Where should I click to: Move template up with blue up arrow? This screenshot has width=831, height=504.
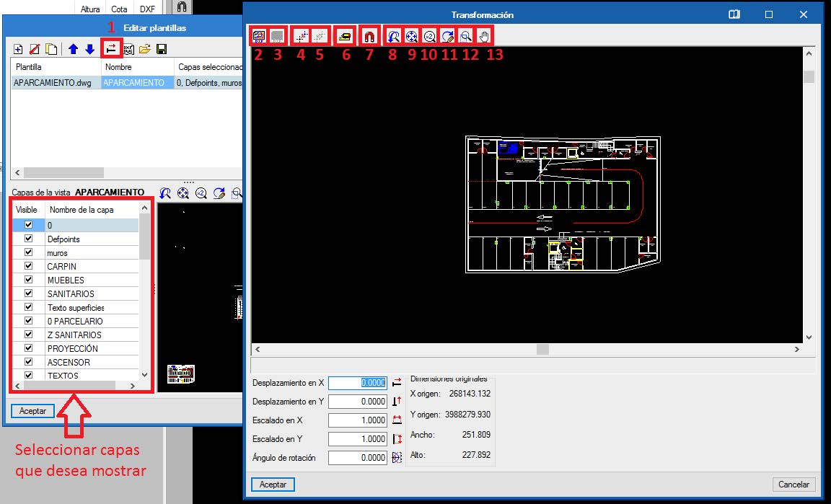click(74, 49)
